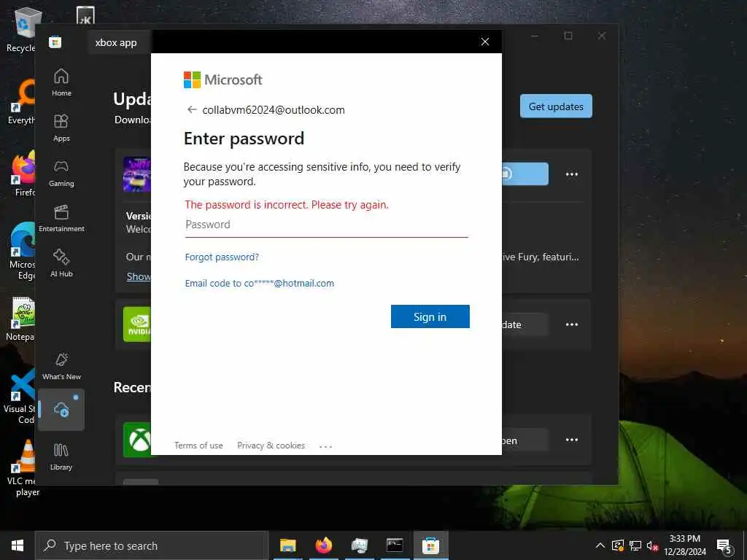The height and width of the screenshot is (560, 747).
Task: Open the Forgot password link
Action: coord(222,257)
